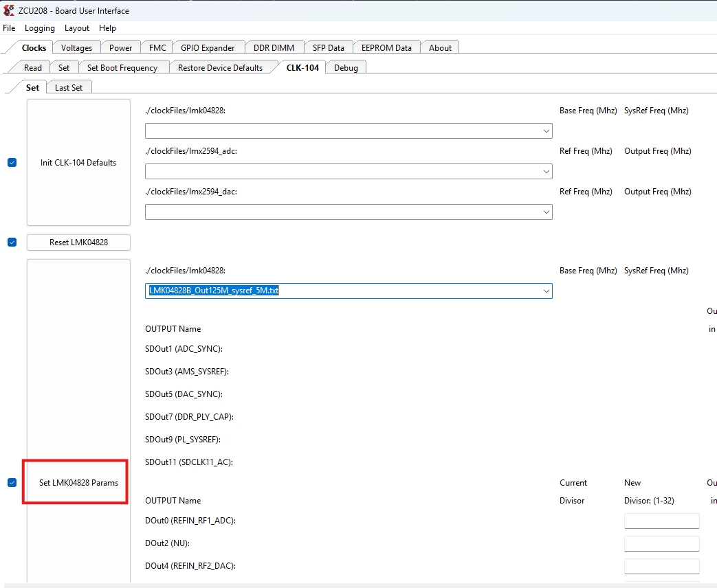Viewport: 717px width, 588px height.
Task: Disable the Init CLK-104 Defaults checkbox
Action: 12,162
